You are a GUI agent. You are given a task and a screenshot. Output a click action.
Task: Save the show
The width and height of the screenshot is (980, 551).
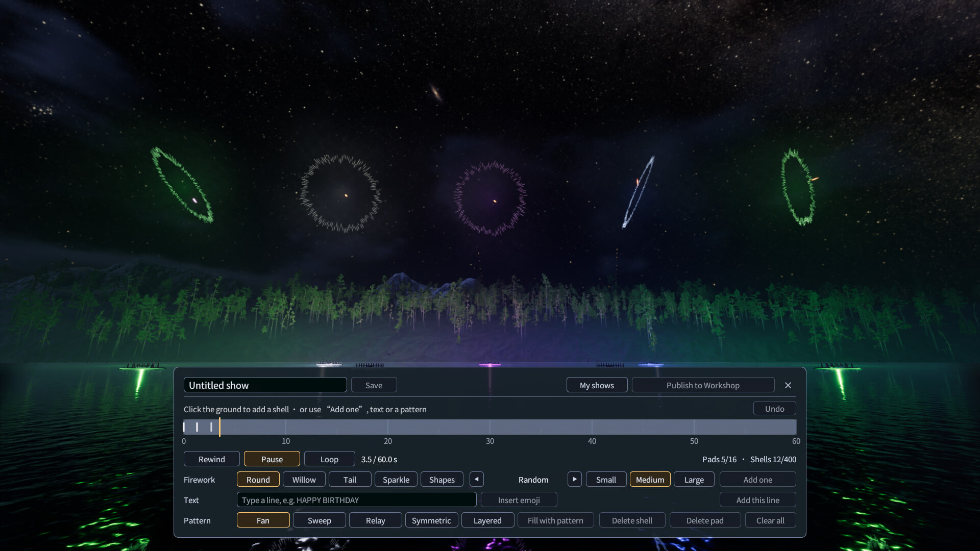374,385
